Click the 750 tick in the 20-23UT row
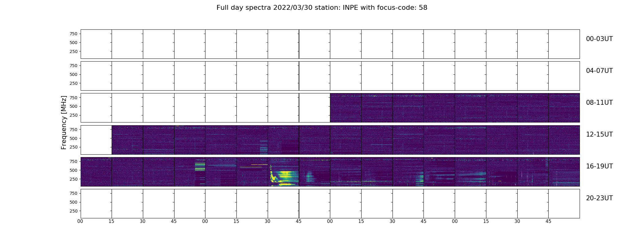Screen dimensions: 644x245 pos(74,193)
